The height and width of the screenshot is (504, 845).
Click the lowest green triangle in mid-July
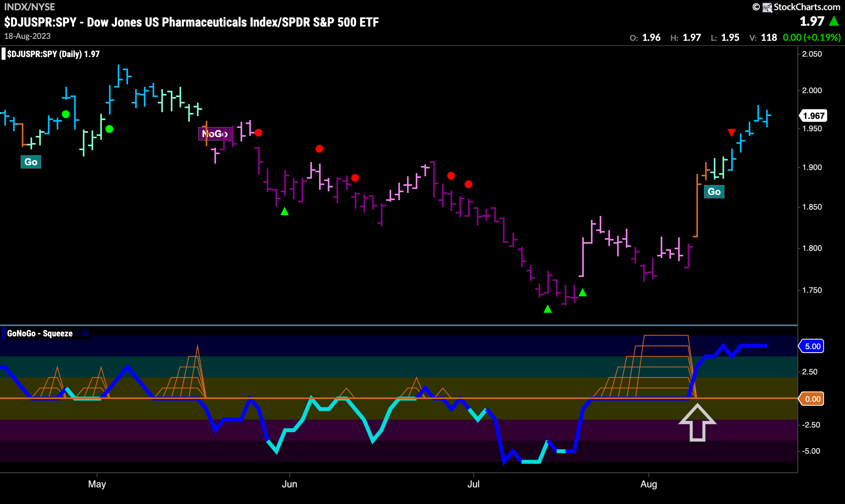pyautogui.click(x=548, y=309)
